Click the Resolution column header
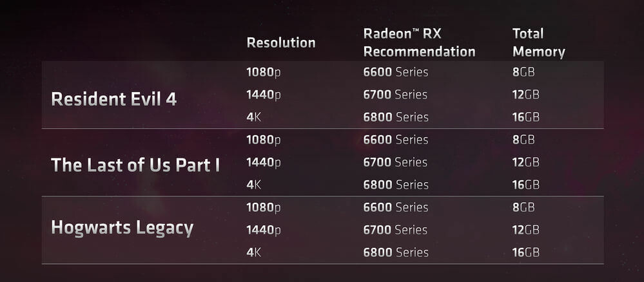The width and height of the screenshot is (644, 282). (280, 43)
